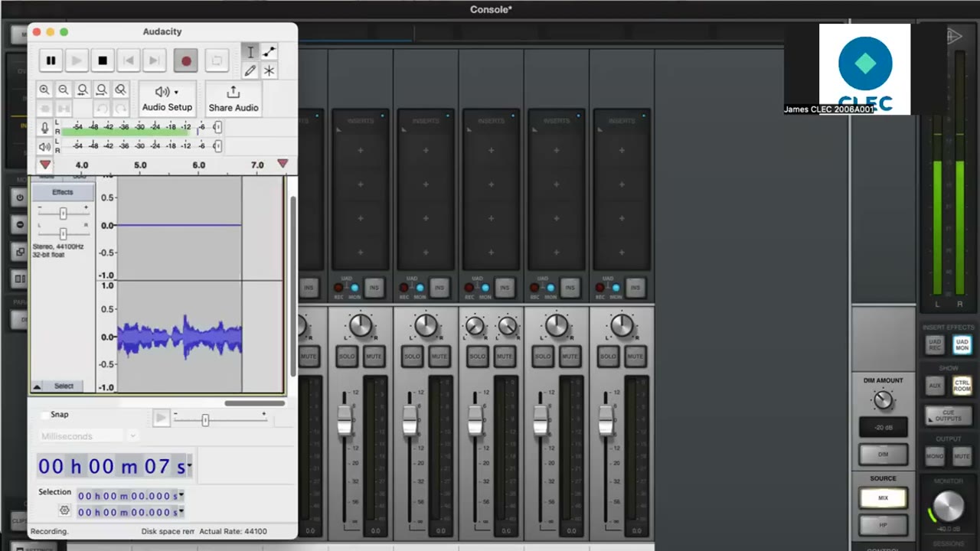Adjust the playback level slider

[x=217, y=146]
